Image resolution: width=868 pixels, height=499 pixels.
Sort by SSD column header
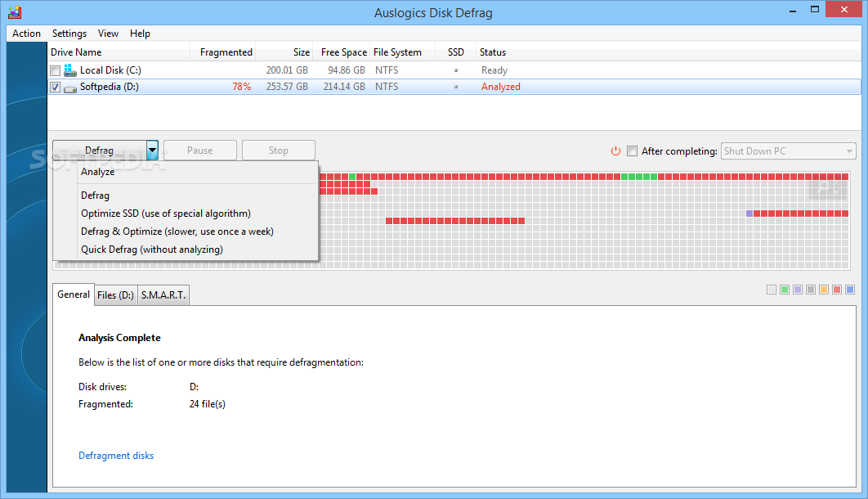(456, 52)
